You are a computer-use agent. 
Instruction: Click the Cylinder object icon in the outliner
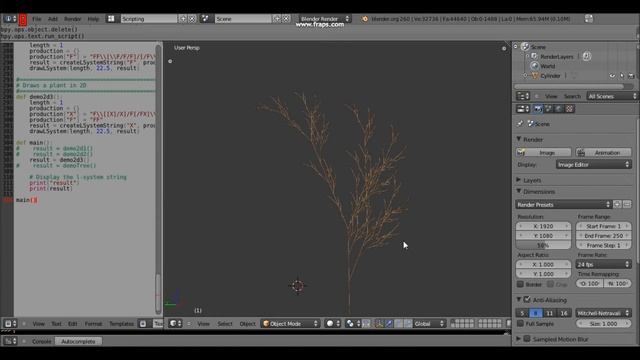click(x=534, y=76)
